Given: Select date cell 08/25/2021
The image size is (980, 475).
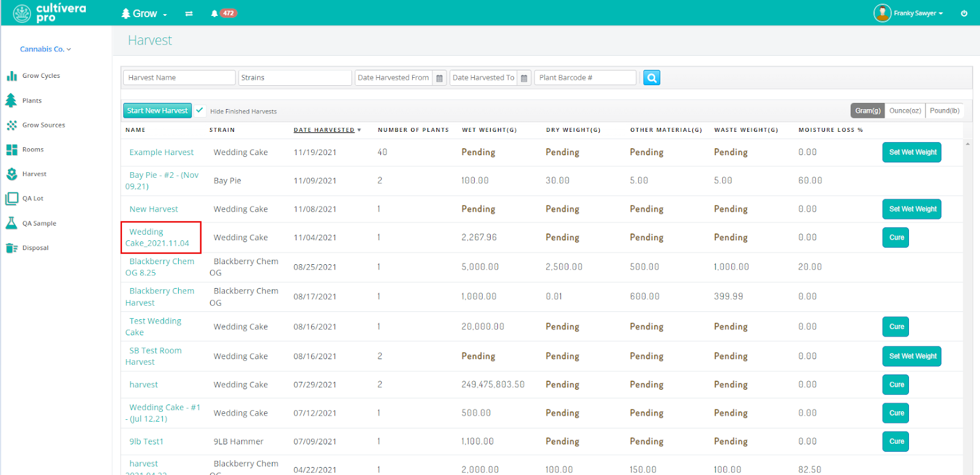Looking at the screenshot, I should 315,267.
